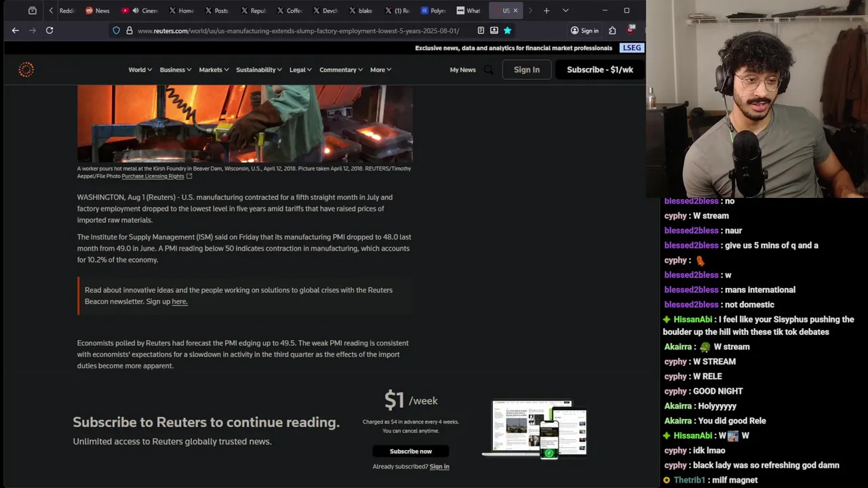This screenshot has width=868, height=488.
Task: Click the blue bookmark star
Action: pos(507,30)
